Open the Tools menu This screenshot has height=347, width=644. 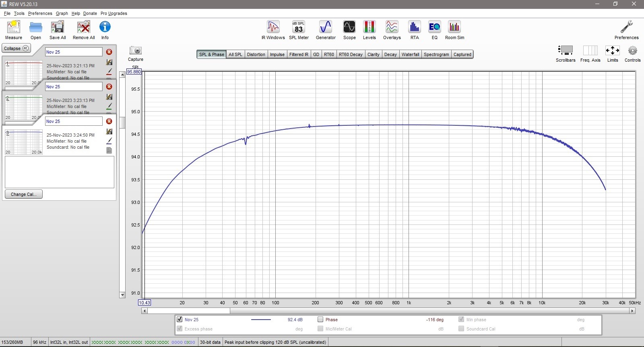point(19,13)
